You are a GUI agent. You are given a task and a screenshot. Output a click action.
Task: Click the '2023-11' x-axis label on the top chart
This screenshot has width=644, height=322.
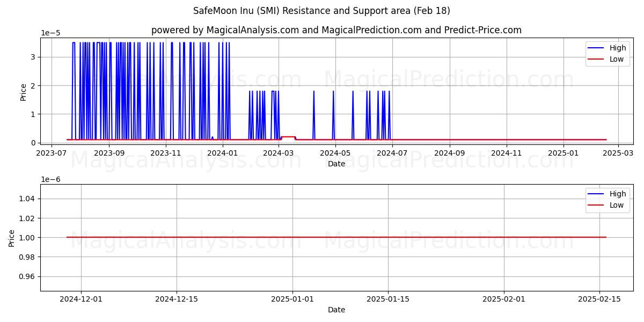[166, 153]
